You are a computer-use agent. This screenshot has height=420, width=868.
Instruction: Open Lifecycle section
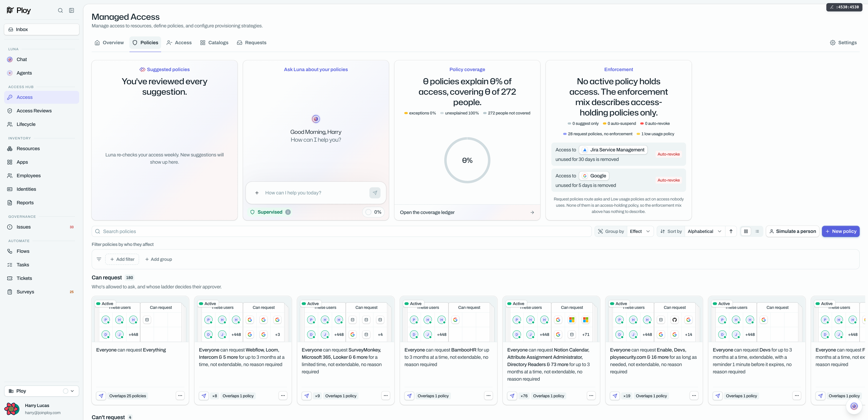pos(41,124)
